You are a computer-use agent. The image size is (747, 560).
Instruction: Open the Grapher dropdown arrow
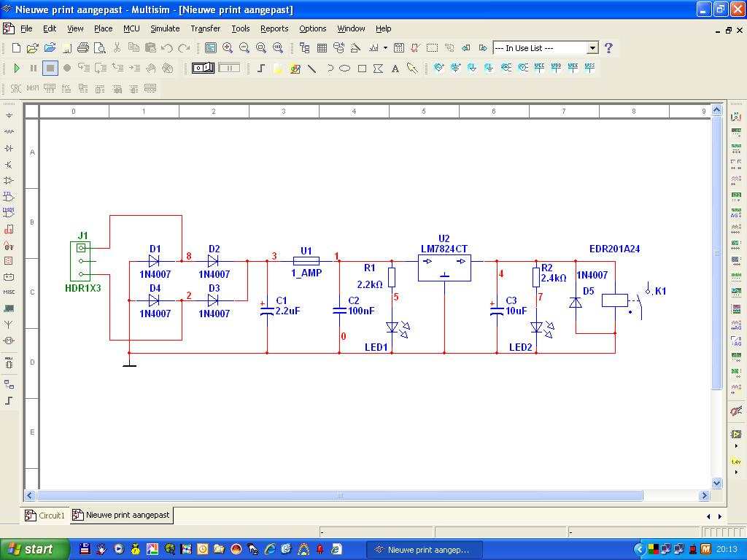[x=385, y=48]
